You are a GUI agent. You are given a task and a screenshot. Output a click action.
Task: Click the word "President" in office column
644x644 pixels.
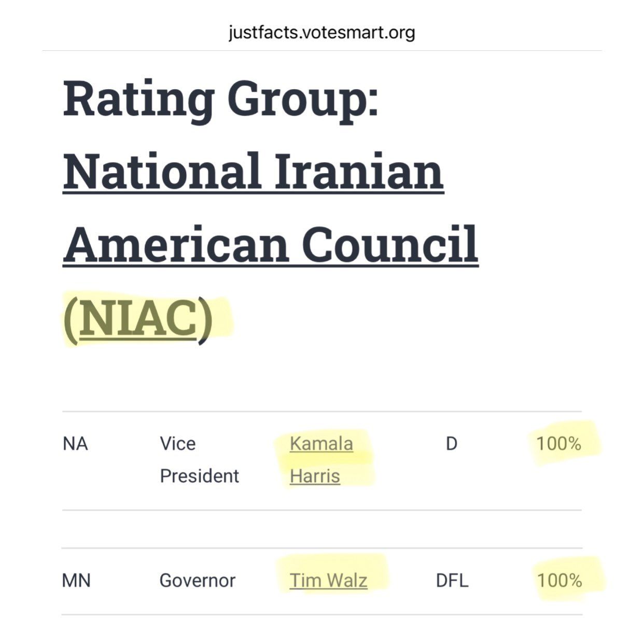click(199, 476)
